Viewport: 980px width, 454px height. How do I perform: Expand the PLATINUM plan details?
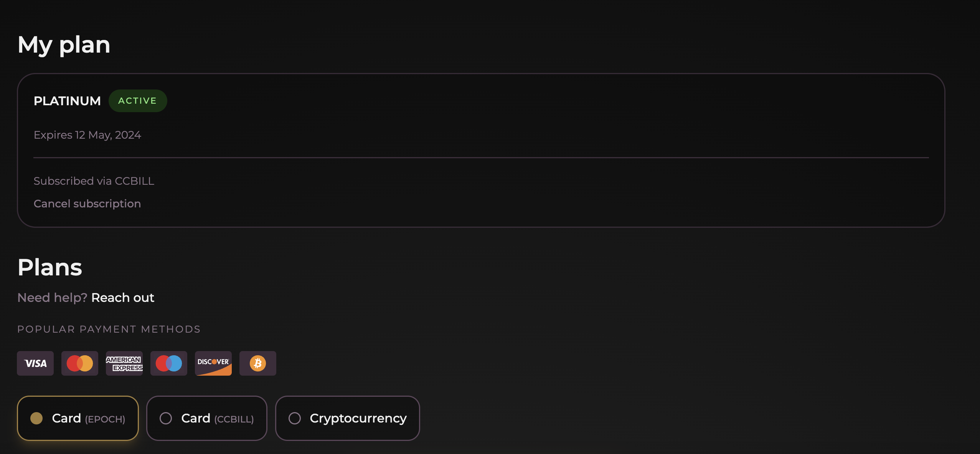67,101
